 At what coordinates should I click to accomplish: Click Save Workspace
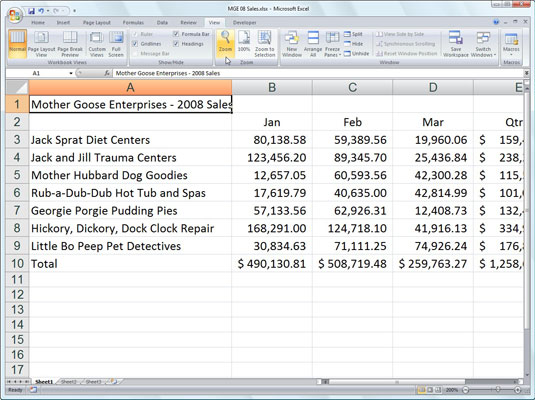pos(456,44)
